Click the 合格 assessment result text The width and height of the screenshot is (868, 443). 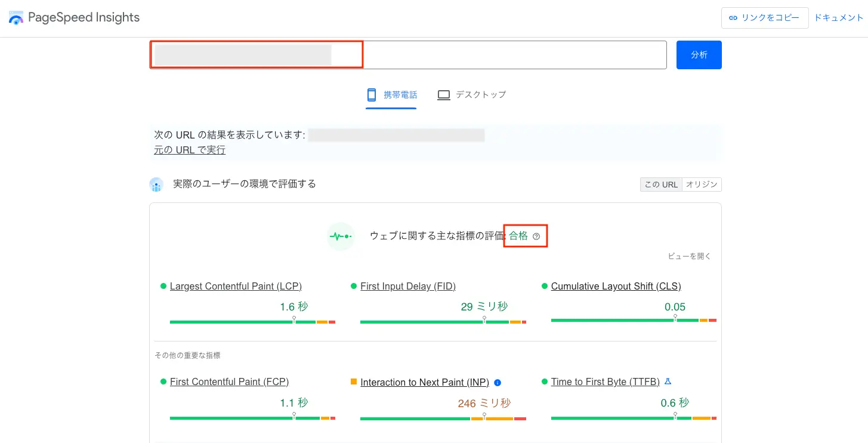pyautogui.click(x=518, y=236)
